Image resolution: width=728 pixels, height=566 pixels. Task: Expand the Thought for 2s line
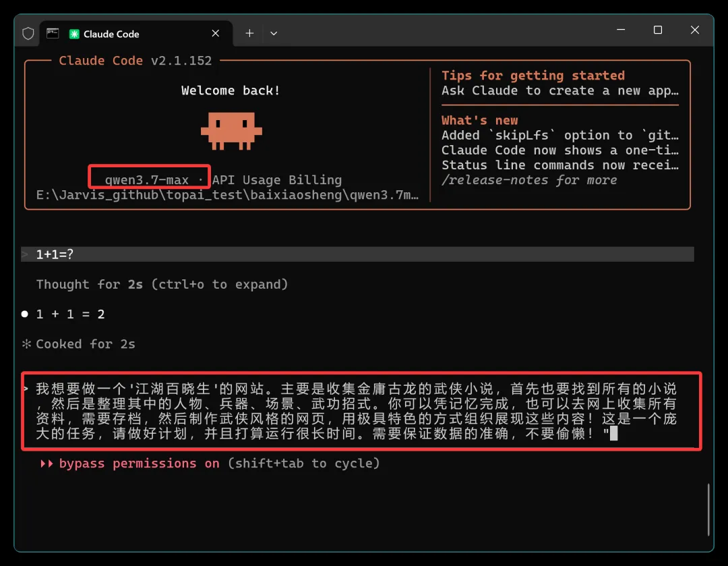coord(162,285)
